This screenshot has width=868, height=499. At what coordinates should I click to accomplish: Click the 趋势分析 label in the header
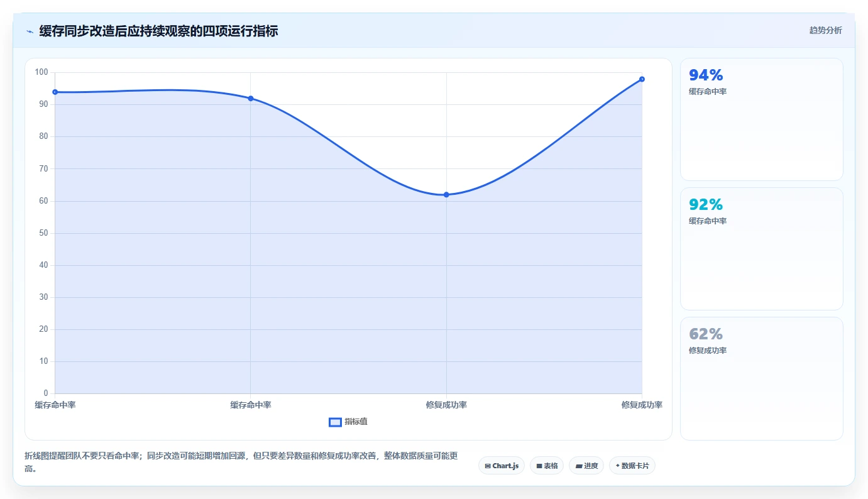coord(825,31)
